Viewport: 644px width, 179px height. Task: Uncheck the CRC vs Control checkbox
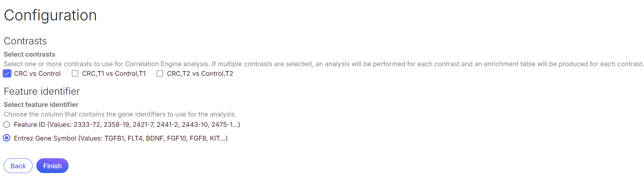tap(7, 74)
